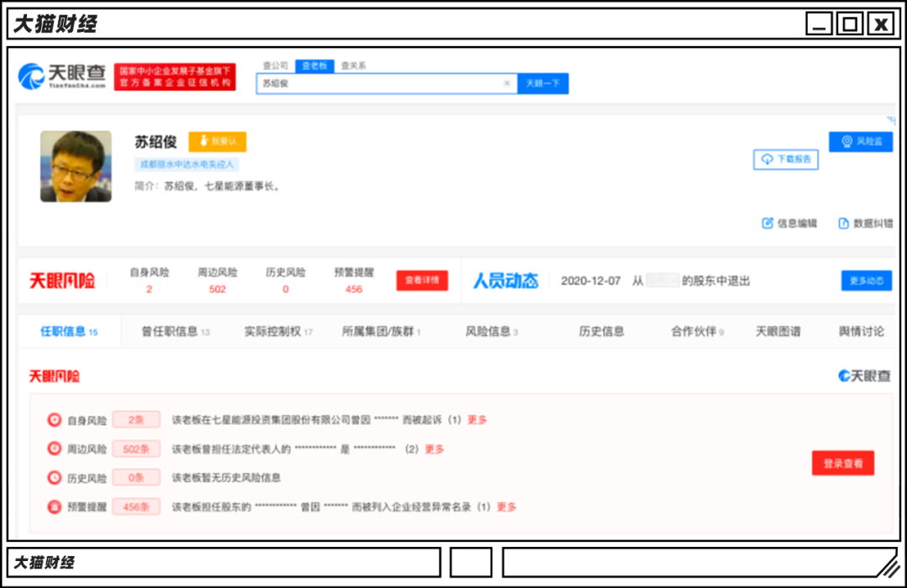This screenshot has height=588, width=907.
Task: Minimize the 大猫财经 window
Action: point(819,24)
